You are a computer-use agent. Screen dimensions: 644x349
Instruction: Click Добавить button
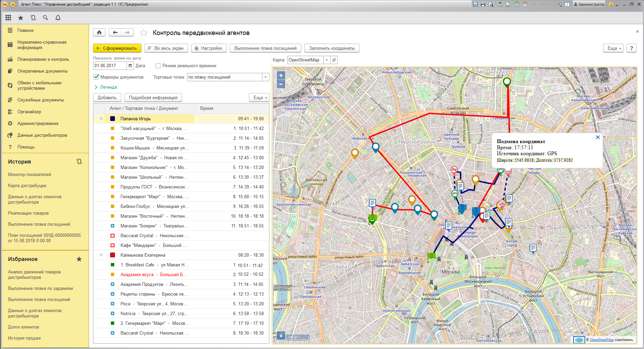click(x=107, y=97)
